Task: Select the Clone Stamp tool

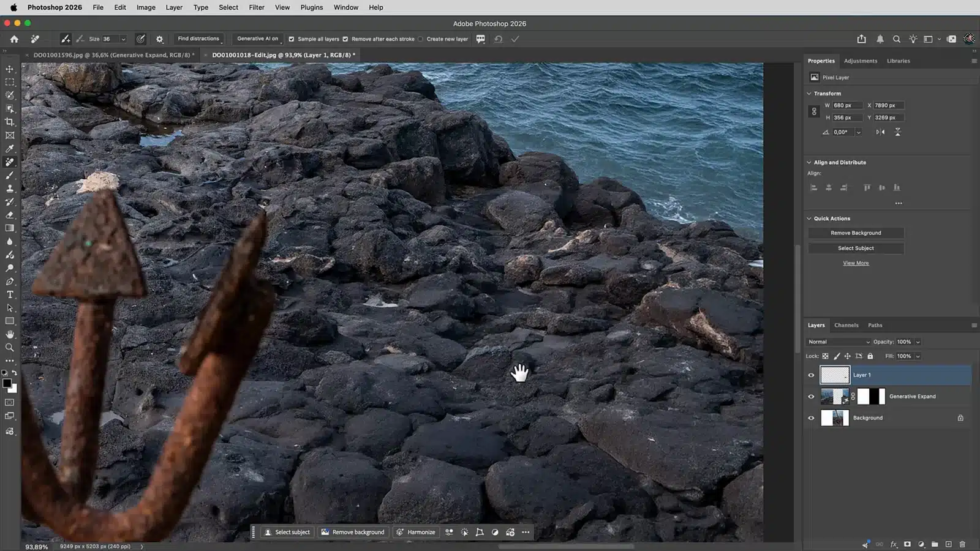Action: coord(10,189)
